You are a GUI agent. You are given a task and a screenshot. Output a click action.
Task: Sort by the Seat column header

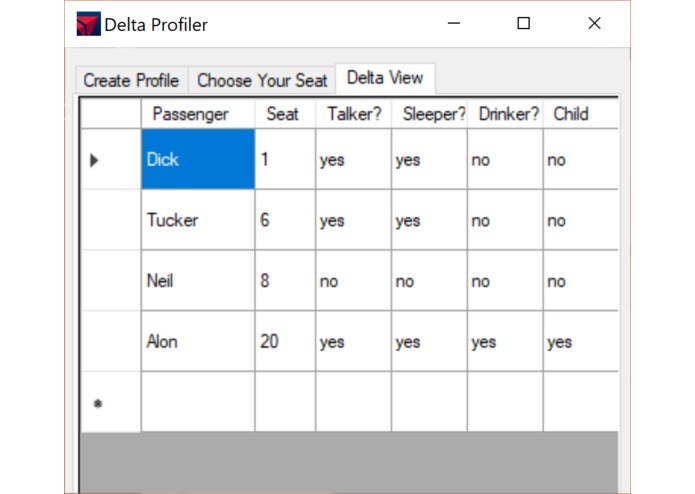tap(285, 114)
